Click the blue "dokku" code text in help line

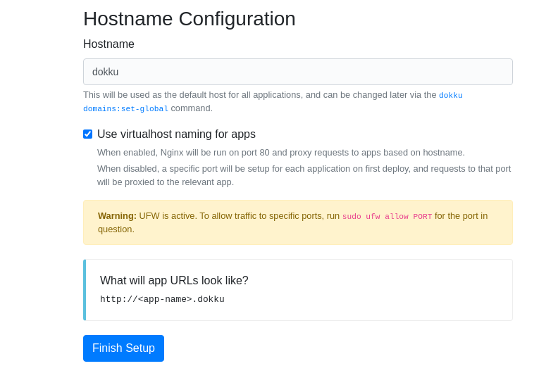click(450, 95)
